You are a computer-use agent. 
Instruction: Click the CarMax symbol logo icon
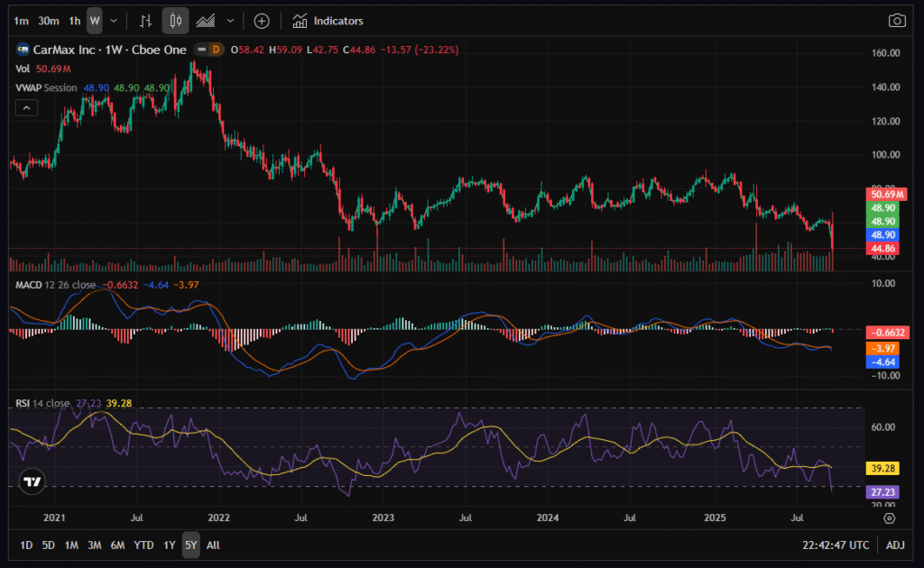[23, 50]
